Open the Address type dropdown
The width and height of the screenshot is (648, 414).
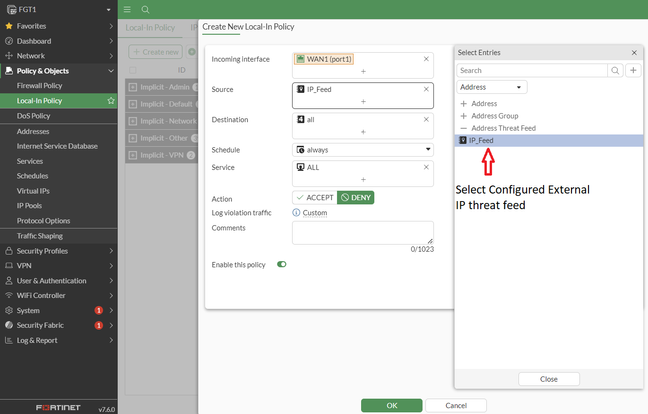pyautogui.click(x=492, y=87)
